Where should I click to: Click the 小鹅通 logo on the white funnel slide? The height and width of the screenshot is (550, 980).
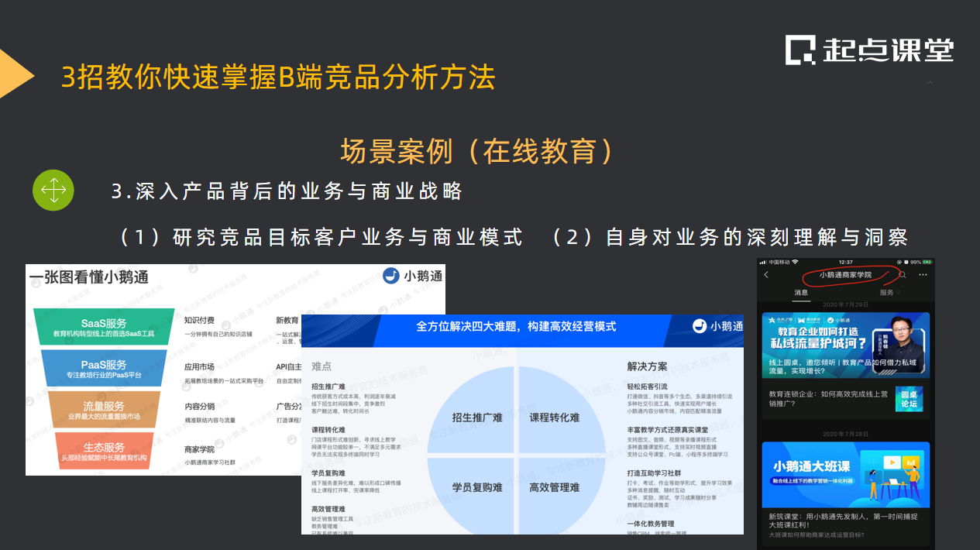point(414,276)
